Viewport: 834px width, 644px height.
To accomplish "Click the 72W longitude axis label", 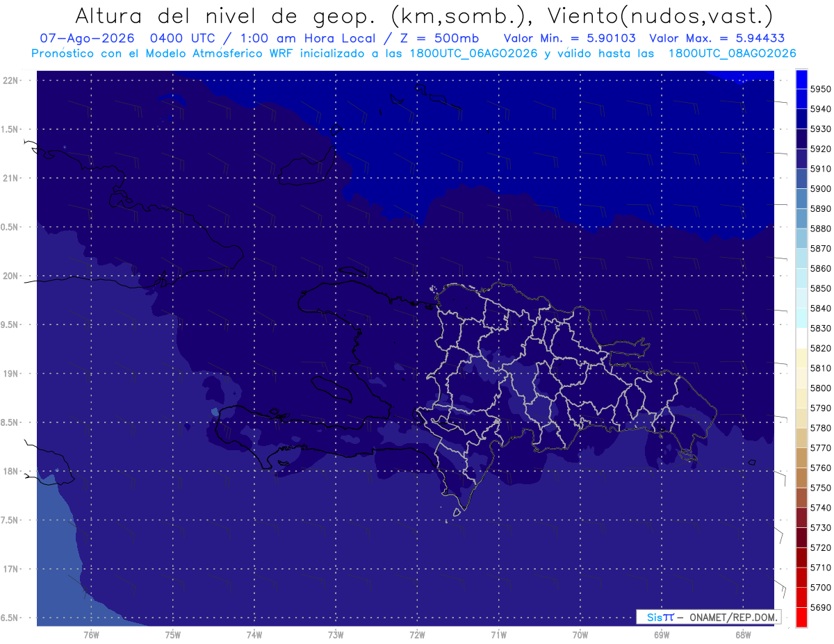I will (418, 634).
